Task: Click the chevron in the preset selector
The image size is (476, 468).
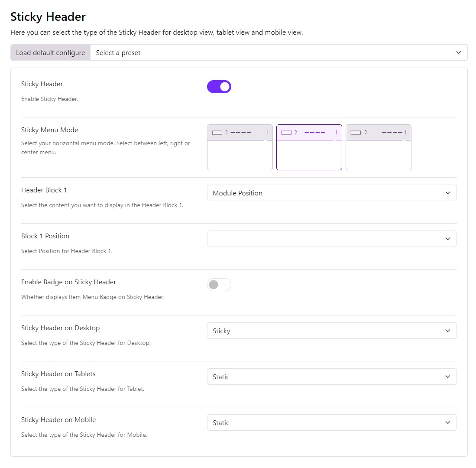Action: [458, 52]
